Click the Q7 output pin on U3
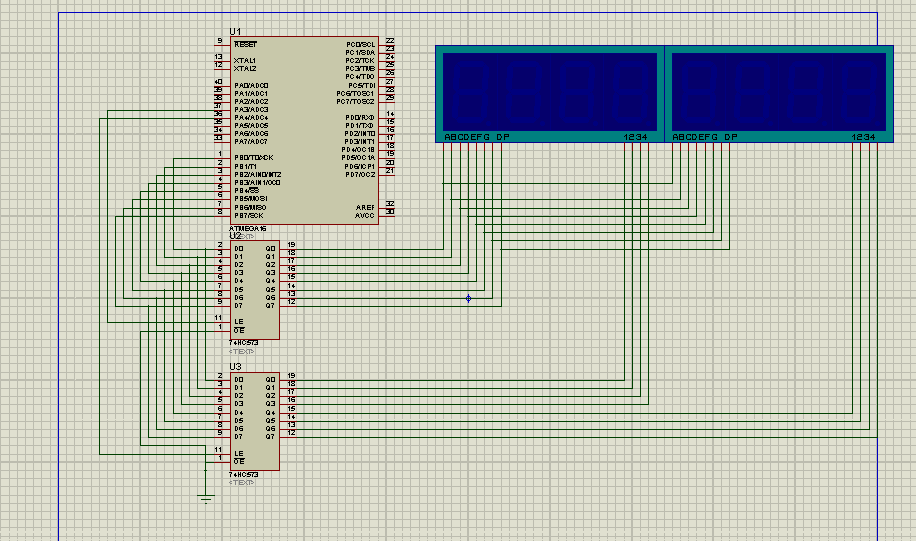This screenshot has height=541, width=916. [x=288, y=436]
